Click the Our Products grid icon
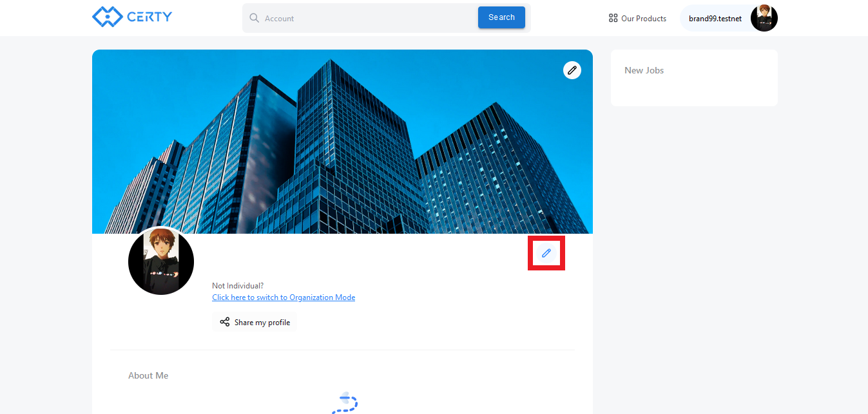Viewport: 868px width, 414px height. [x=613, y=18]
